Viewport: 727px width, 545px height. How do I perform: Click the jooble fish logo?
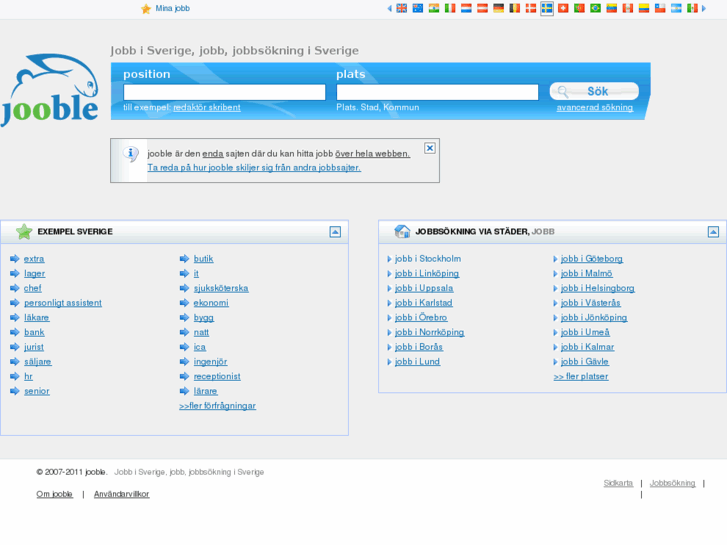point(50,90)
